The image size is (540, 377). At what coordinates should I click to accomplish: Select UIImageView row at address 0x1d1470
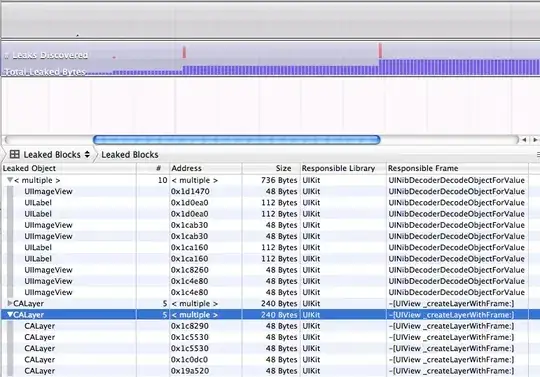[x=264, y=191]
